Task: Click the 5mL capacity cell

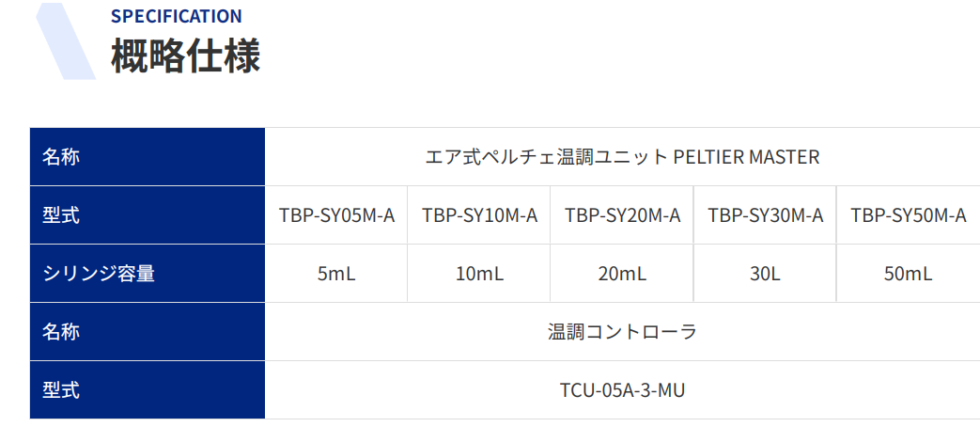Action: [336, 273]
